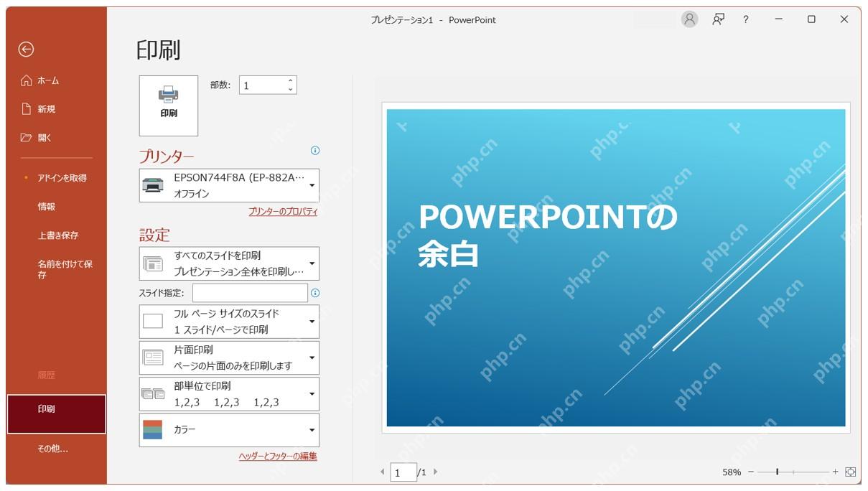Open the すべてのスライドを印刷 dropdown

coord(229,263)
